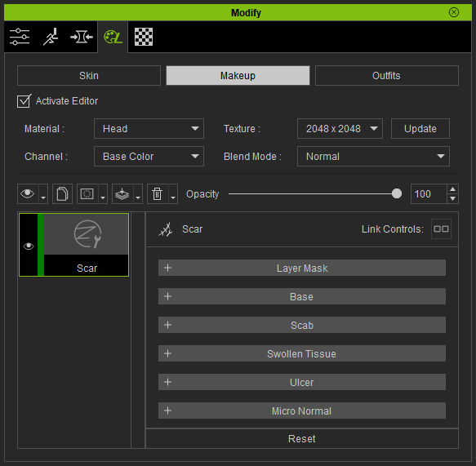Switch to the Skin tab
The height and width of the screenshot is (466, 476).
pos(89,76)
